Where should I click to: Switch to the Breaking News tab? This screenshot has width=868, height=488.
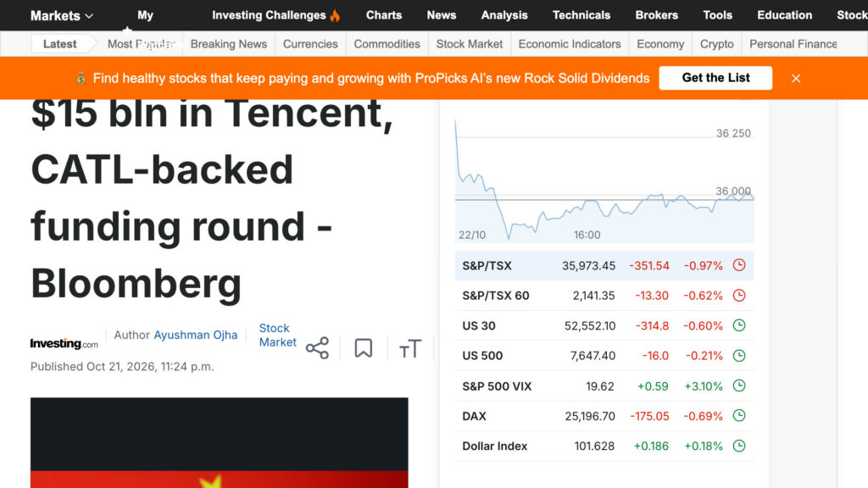coord(229,44)
